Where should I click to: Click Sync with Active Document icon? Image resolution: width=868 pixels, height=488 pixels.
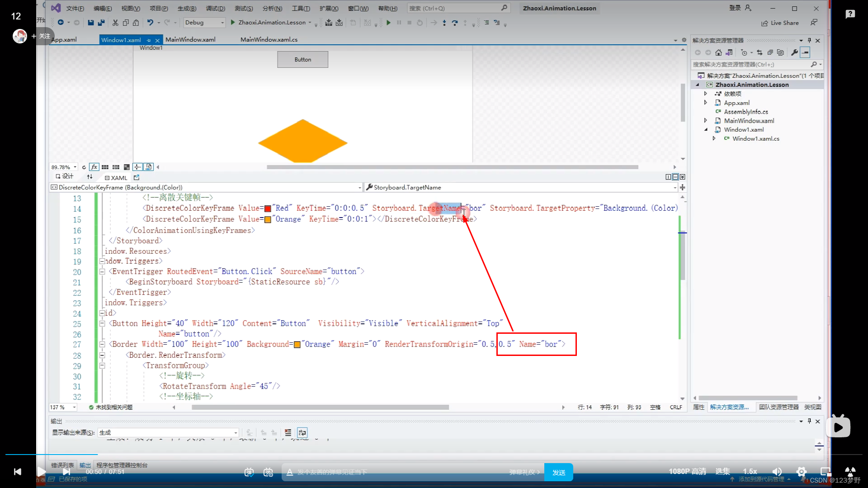[x=759, y=52]
